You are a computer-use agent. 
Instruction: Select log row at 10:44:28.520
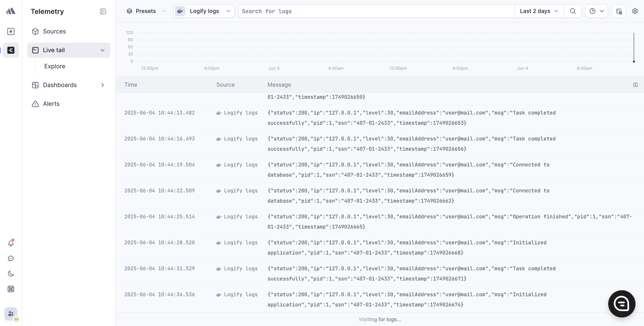[x=380, y=248]
